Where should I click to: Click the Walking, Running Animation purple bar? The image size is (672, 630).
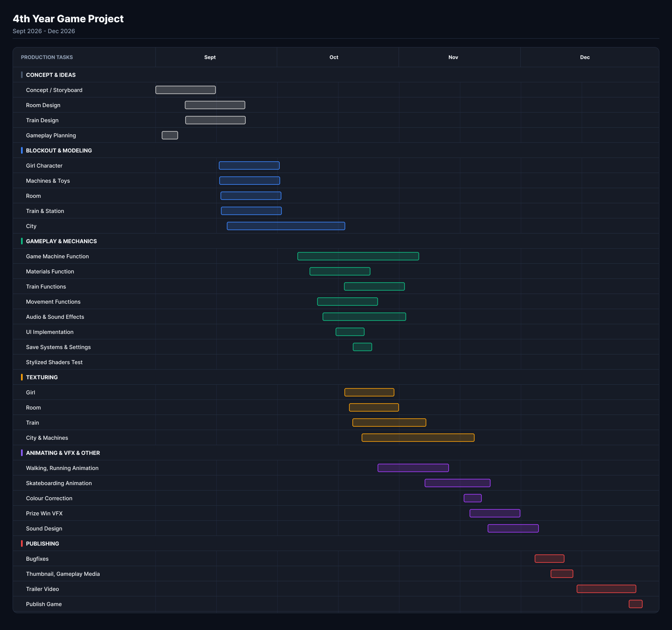click(x=413, y=468)
